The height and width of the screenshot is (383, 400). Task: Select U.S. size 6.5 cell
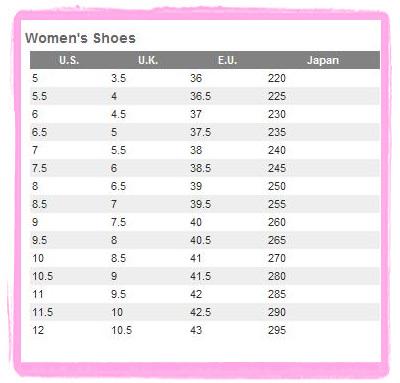tap(39, 132)
